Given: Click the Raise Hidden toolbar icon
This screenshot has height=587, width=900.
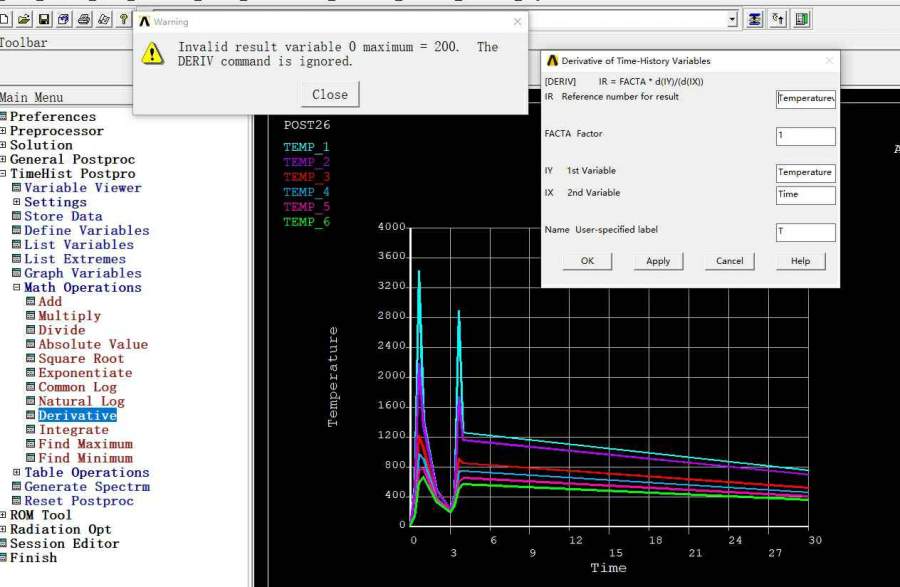Looking at the screenshot, I should (755, 19).
